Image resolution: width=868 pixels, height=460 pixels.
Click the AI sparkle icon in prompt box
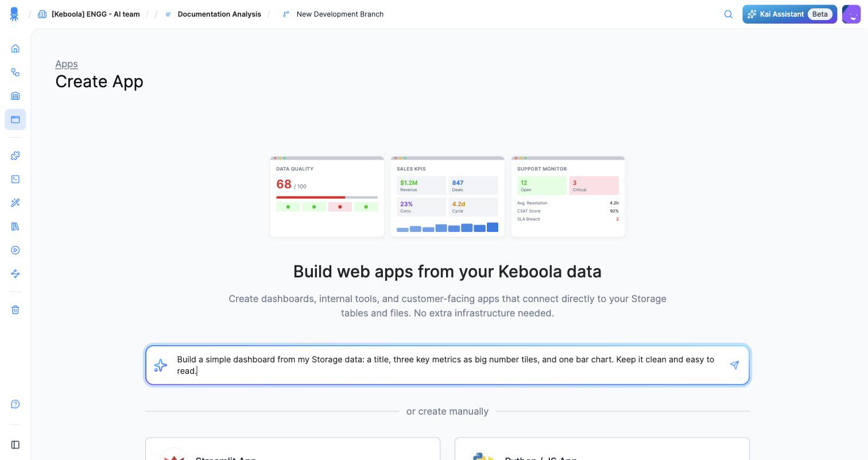click(x=161, y=365)
